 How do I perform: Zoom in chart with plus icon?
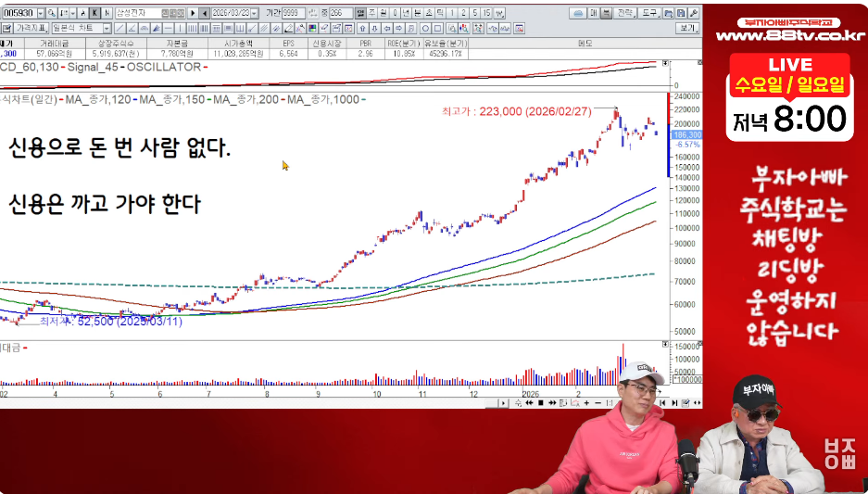[x=586, y=403]
